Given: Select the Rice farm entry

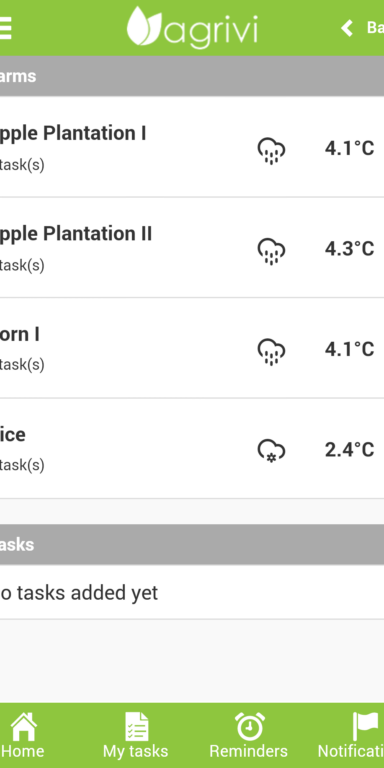Looking at the screenshot, I should tap(192, 449).
